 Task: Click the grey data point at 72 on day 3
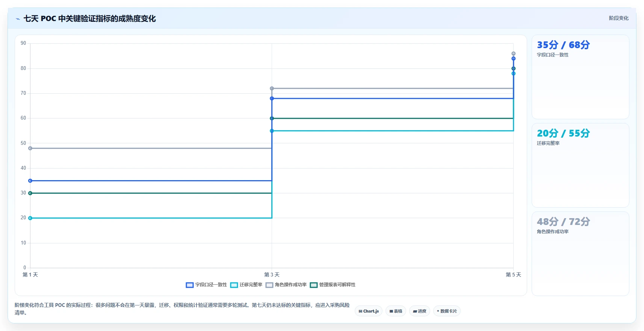click(x=272, y=88)
